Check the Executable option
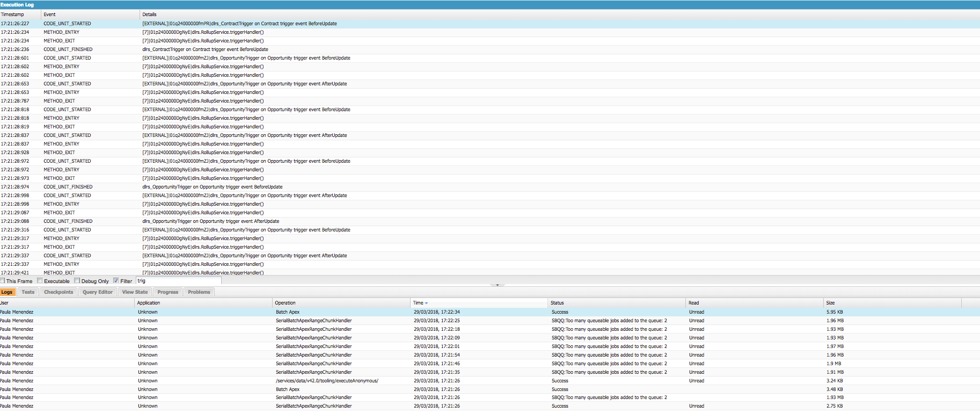This screenshot has height=420, width=980. point(40,281)
